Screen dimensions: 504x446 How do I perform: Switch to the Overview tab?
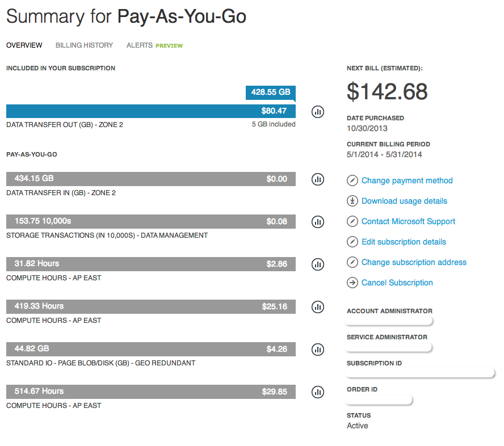(24, 45)
